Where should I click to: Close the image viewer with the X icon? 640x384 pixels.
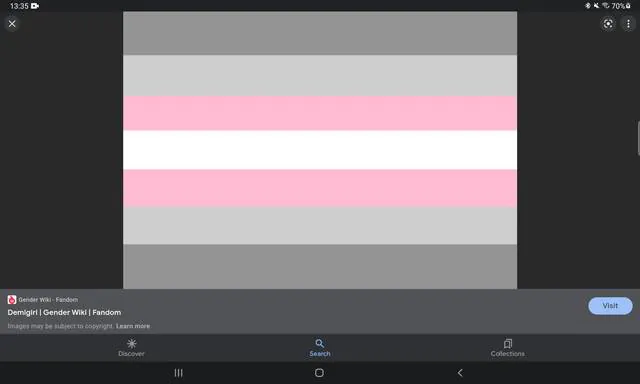coord(12,24)
